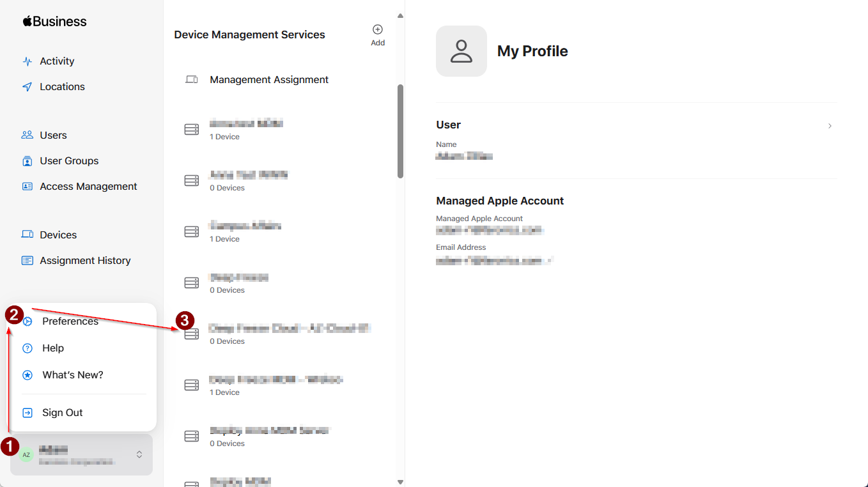This screenshot has height=487, width=868.
Task: Click the 'Device Management Services' heading
Action: point(249,35)
